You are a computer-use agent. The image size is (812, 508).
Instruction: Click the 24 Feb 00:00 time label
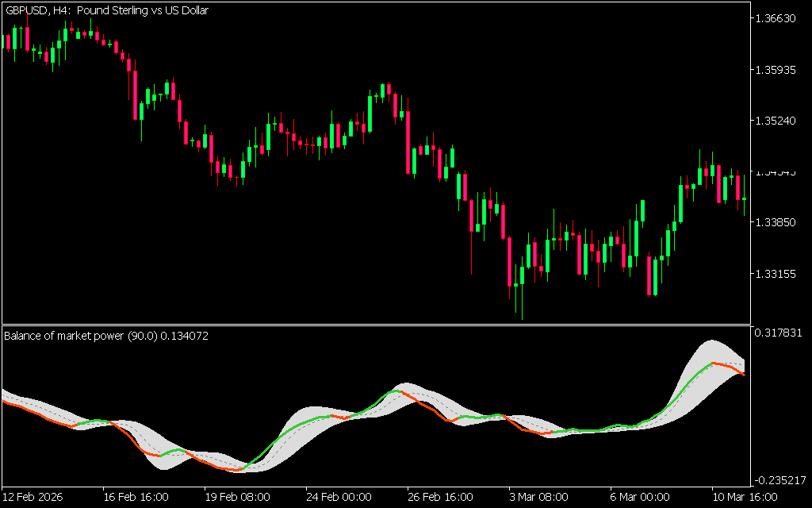coord(338,497)
